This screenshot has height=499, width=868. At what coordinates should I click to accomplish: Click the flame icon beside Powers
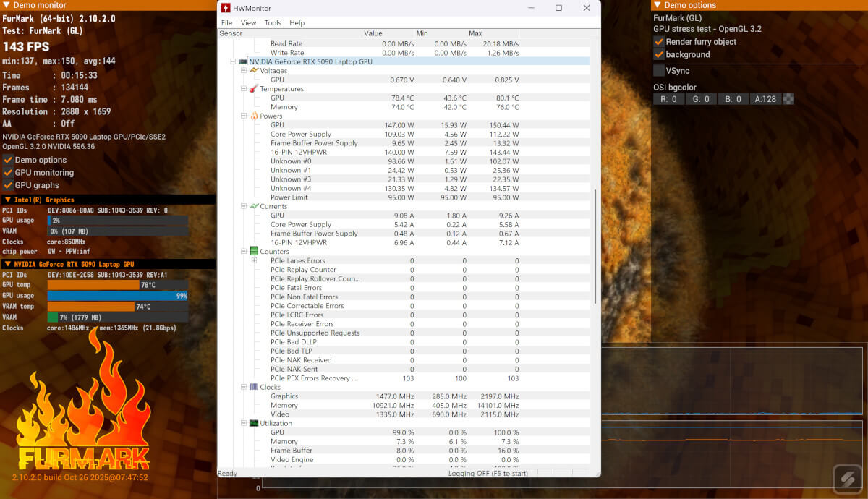click(254, 116)
